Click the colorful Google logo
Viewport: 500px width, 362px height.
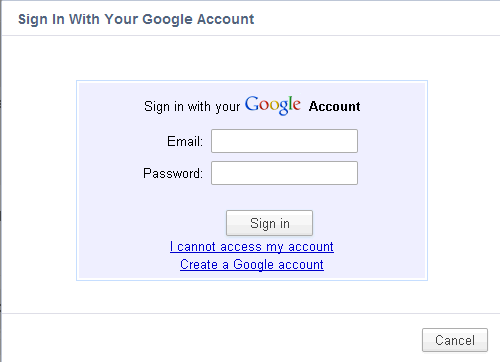(273, 105)
